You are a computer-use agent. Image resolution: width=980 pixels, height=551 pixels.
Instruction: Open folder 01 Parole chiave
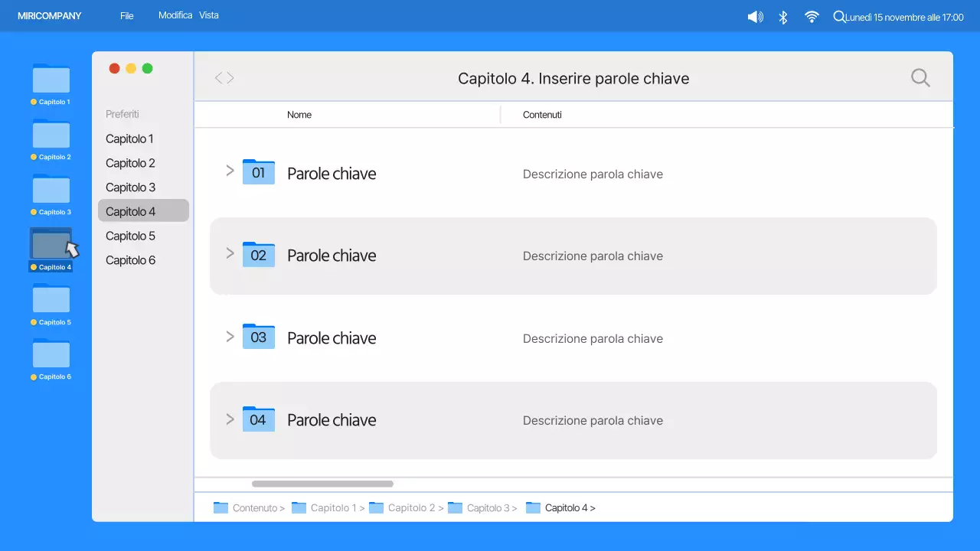(332, 174)
